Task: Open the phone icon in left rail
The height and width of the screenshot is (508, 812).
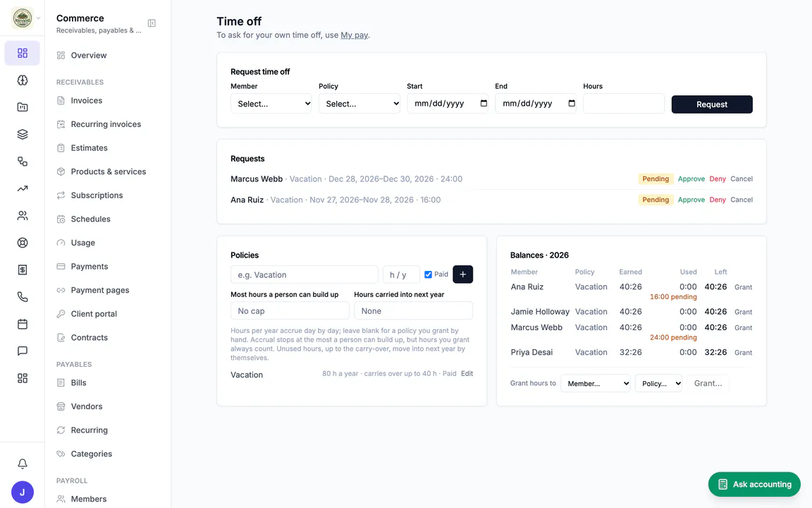Action: point(23,297)
